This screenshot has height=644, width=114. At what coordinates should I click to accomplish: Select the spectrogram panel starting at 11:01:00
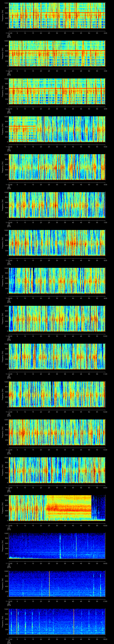tap(57, 16)
